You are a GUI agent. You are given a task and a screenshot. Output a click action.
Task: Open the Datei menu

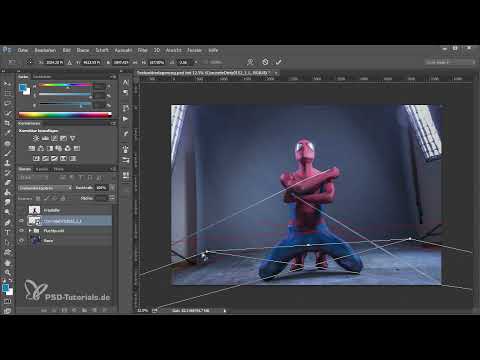(x=23, y=50)
